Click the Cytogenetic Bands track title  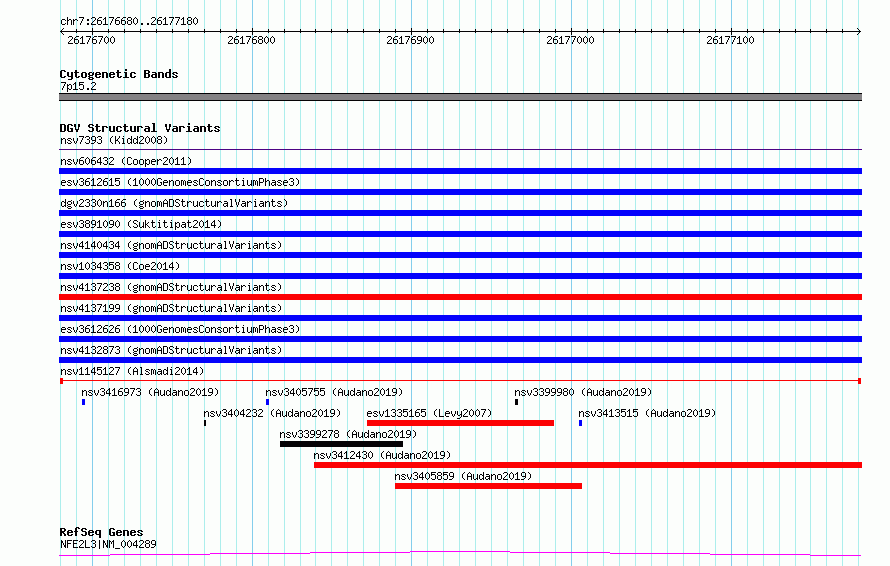pos(119,74)
